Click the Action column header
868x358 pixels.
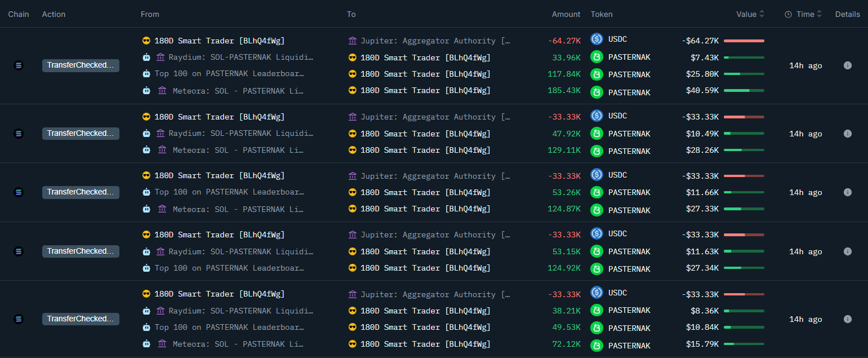(54, 14)
